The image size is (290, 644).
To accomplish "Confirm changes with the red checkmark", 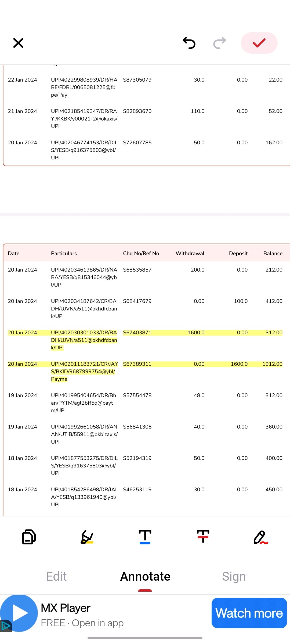I will [x=259, y=43].
